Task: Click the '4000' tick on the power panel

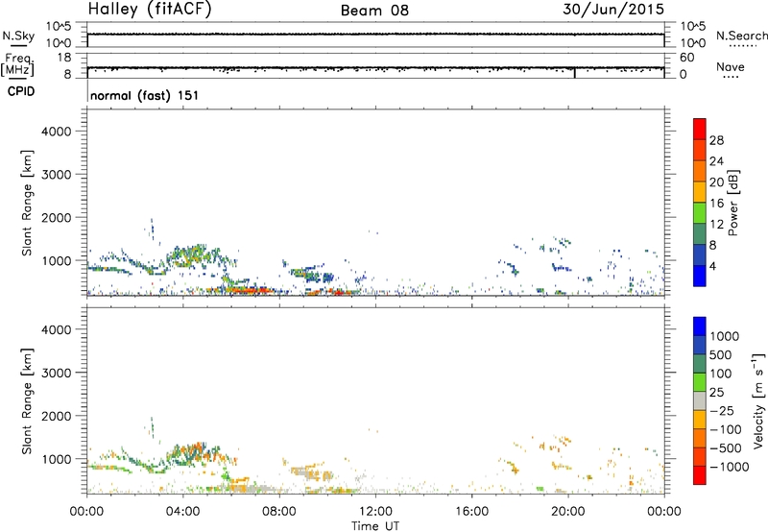Action: tap(56, 132)
